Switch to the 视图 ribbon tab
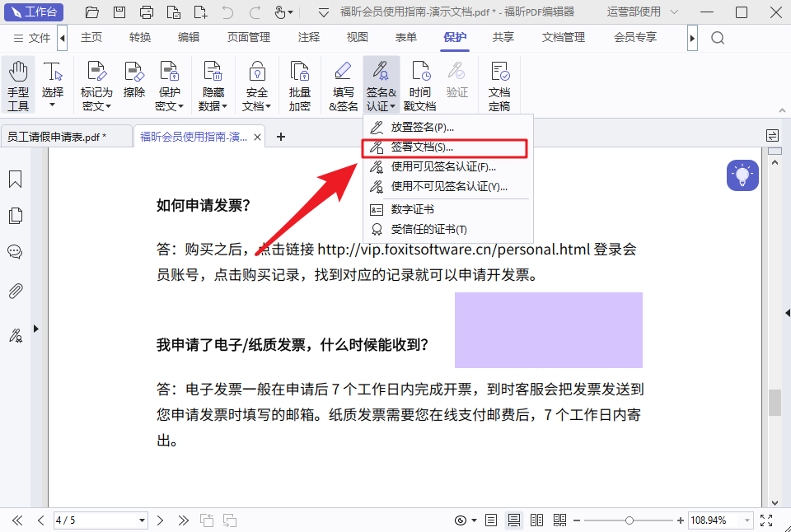Screen dimensions: 791x532 click(x=357, y=37)
